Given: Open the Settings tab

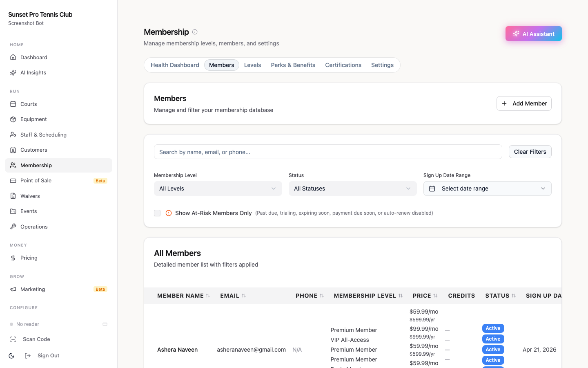Looking at the screenshot, I should click(x=382, y=65).
